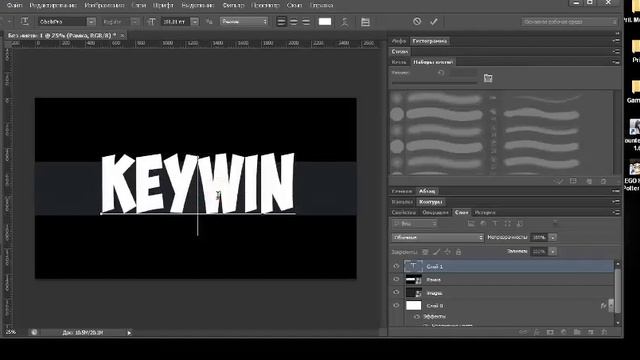Align text left
The height and width of the screenshot is (360, 640).
[x=281, y=21]
